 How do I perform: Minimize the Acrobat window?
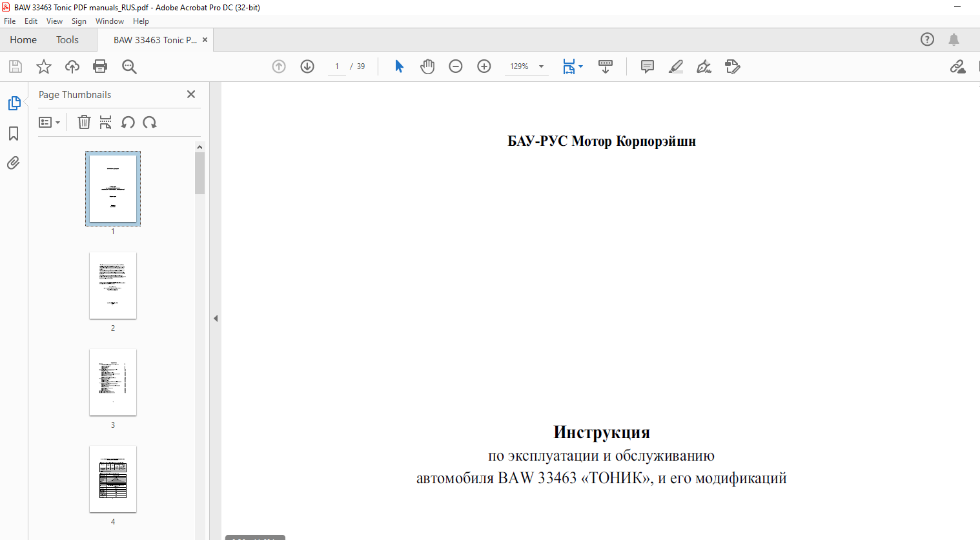tap(958, 7)
